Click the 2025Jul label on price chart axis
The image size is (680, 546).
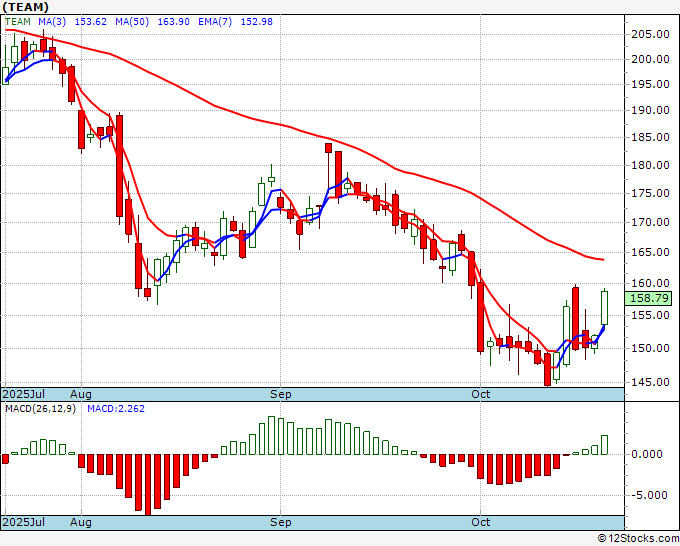coord(24,395)
